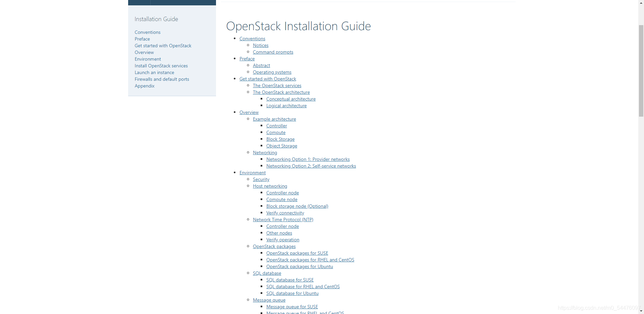644x314 pixels.
Task: Open OpenStack packages for SUSE
Action: [297, 253]
